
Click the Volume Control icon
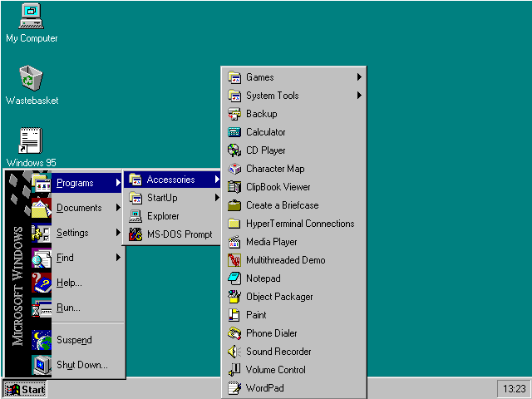(x=234, y=370)
